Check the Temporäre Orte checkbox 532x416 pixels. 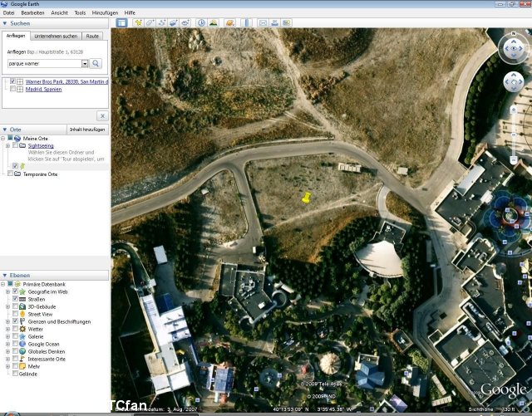tap(10, 174)
